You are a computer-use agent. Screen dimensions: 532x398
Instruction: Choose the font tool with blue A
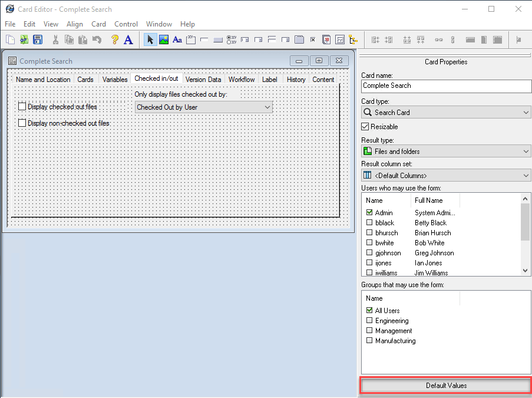128,39
